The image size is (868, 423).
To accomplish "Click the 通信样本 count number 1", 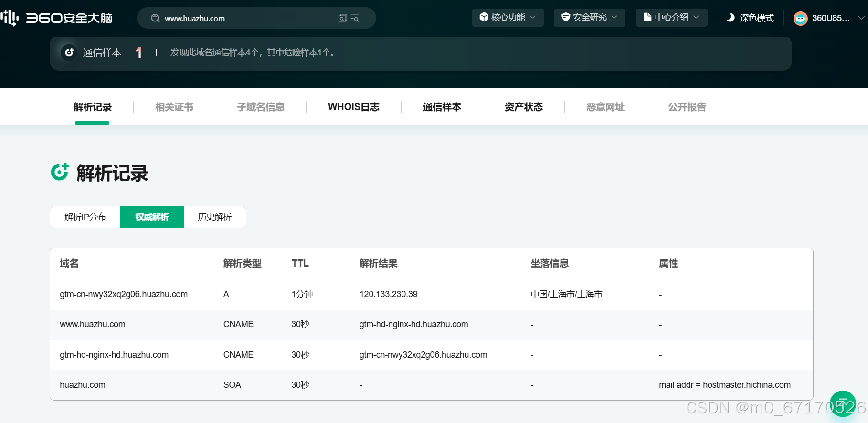I will [138, 52].
